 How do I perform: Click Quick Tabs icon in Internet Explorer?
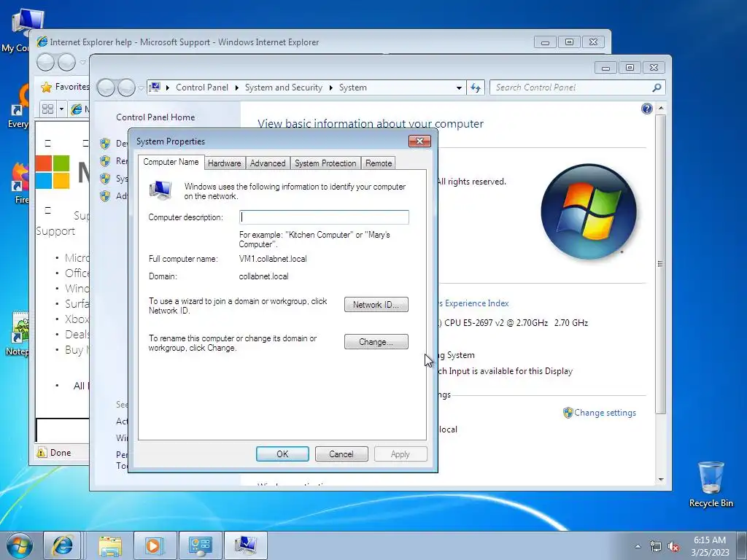[47, 109]
